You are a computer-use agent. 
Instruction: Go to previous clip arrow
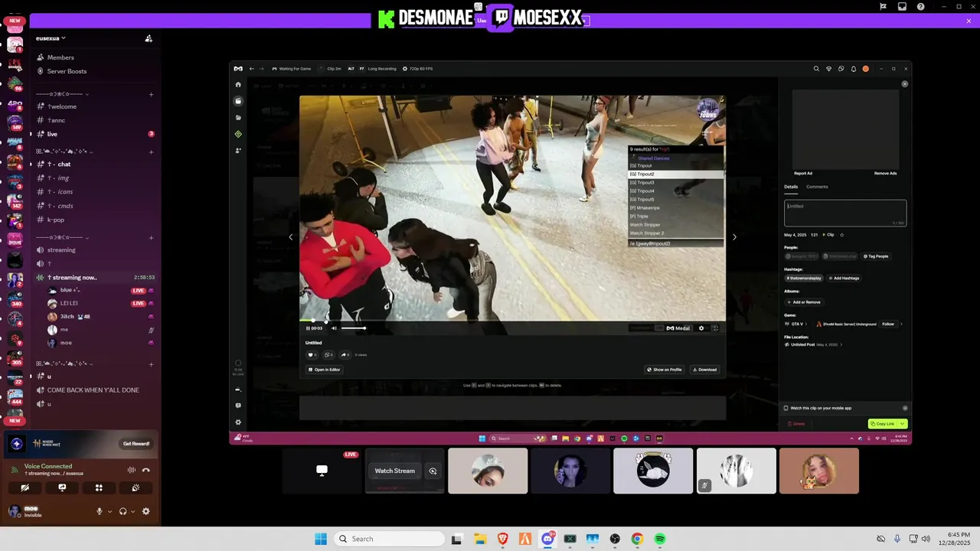pyautogui.click(x=290, y=236)
